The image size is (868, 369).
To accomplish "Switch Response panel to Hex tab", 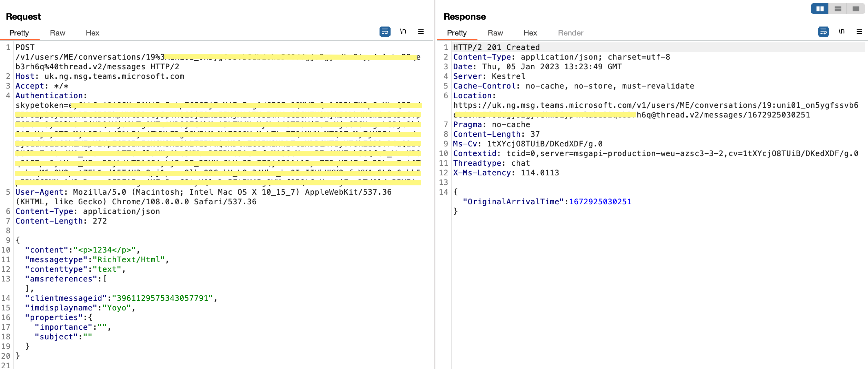I will (530, 33).
